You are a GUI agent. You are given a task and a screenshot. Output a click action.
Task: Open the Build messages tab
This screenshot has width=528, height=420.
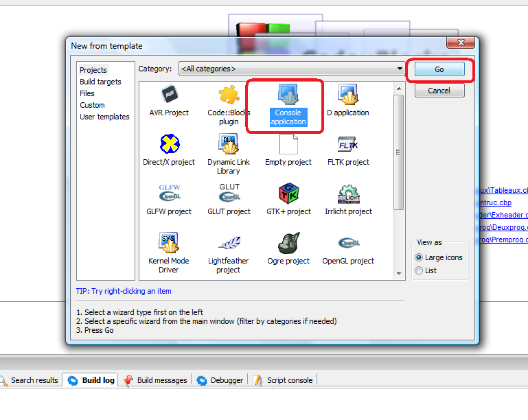coord(156,380)
